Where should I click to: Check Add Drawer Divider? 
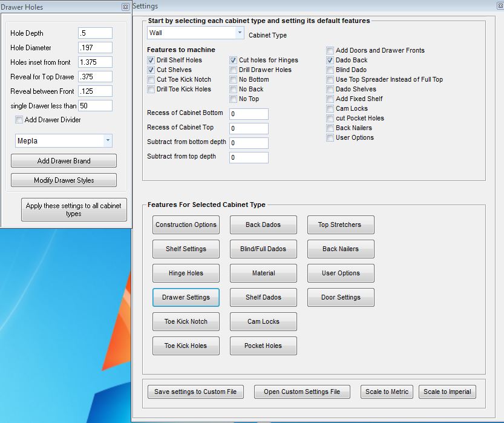(19, 120)
